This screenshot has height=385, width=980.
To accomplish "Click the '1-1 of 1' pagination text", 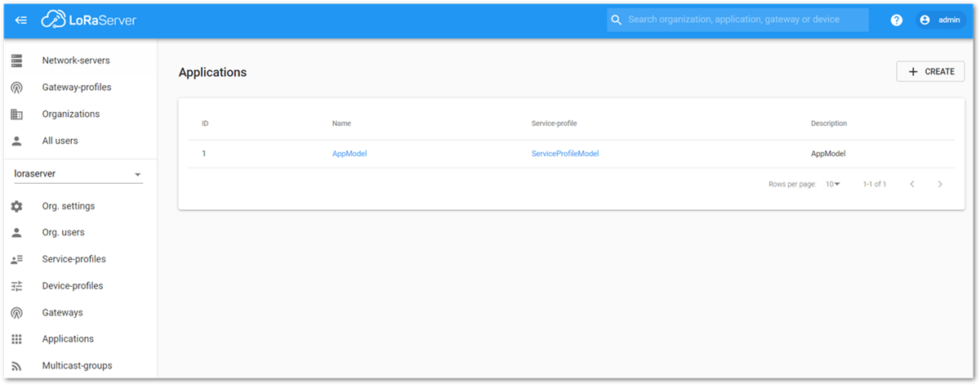I will (x=875, y=184).
